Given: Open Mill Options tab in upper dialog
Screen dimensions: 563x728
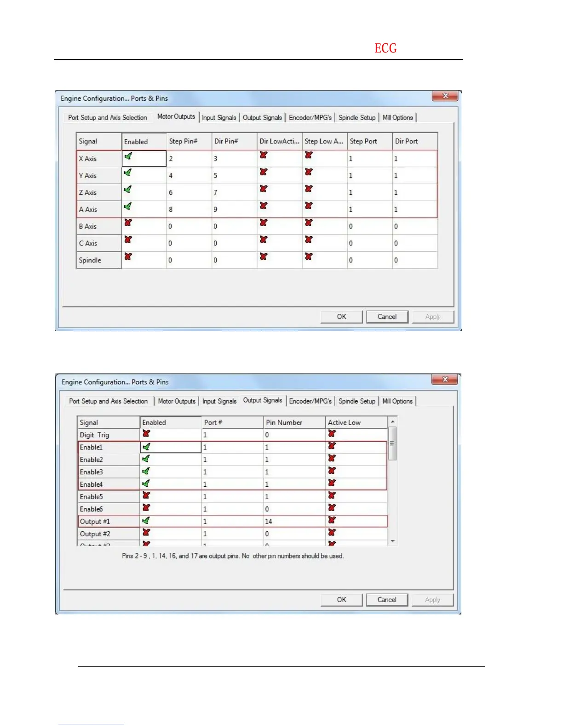Looking at the screenshot, I should tap(398, 118).
